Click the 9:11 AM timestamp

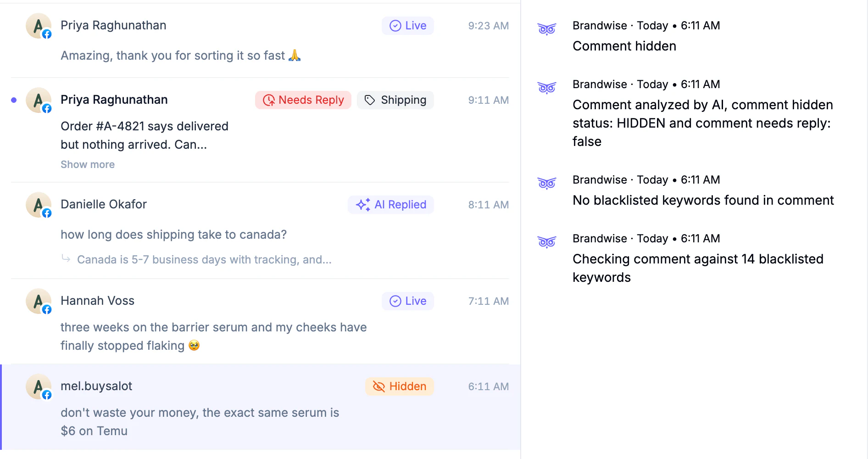pos(489,100)
